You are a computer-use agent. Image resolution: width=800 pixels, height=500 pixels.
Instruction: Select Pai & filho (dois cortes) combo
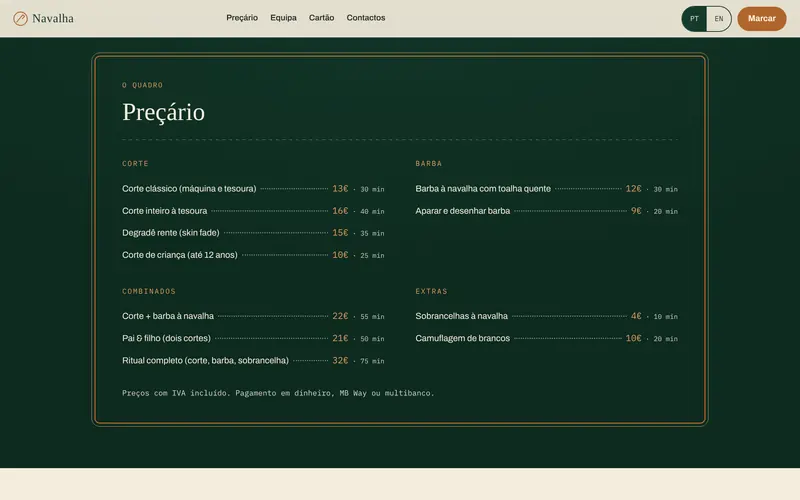point(166,338)
